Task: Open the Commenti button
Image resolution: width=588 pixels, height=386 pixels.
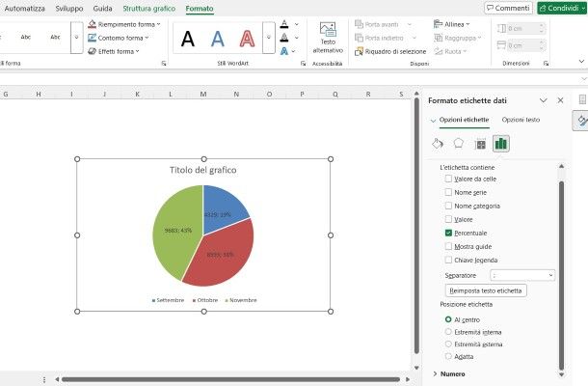Action: point(509,9)
